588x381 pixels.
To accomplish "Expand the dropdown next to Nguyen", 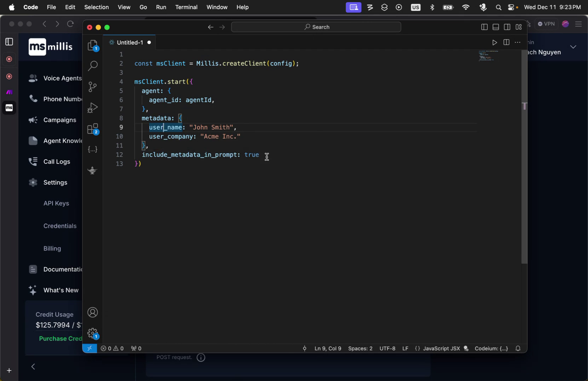I will pyautogui.click(x=573, y=46).
